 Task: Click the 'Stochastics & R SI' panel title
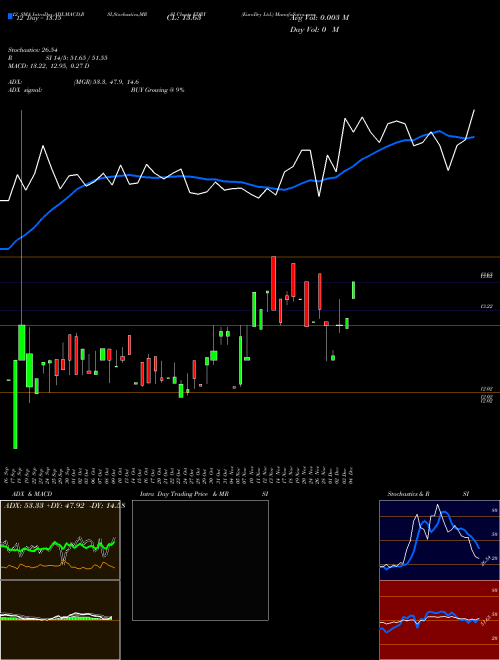pos(428,494)
